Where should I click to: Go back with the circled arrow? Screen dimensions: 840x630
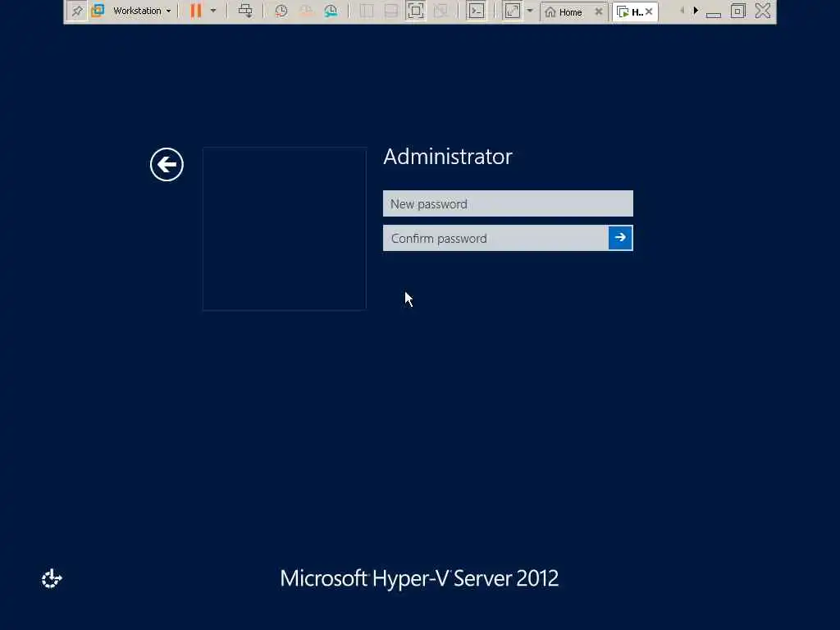(x=167, y=164)
